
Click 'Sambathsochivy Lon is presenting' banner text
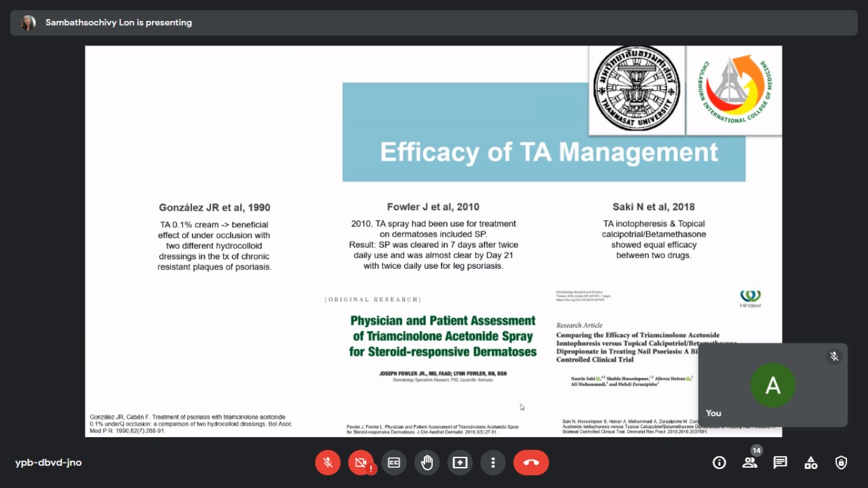(x=119, y=22)
